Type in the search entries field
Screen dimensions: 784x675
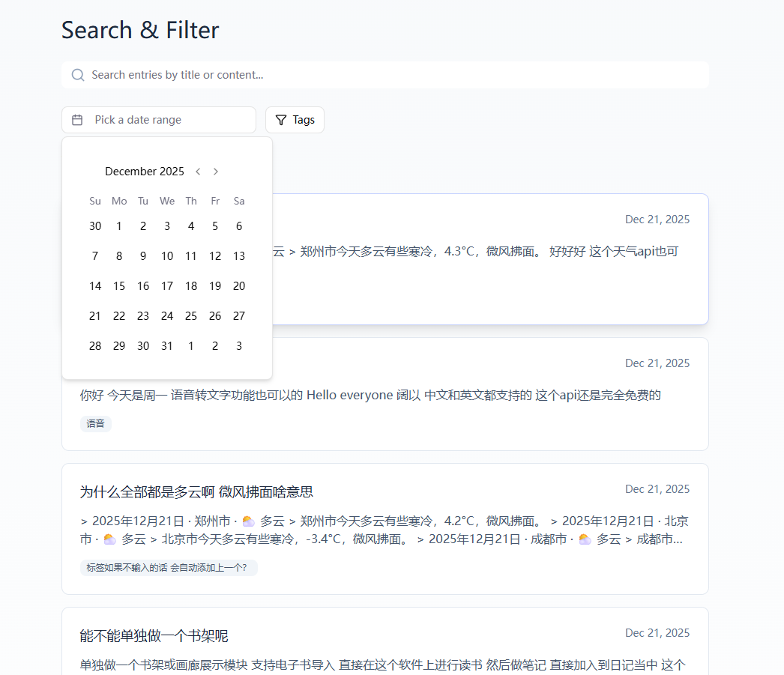click(x=390, y=75)
